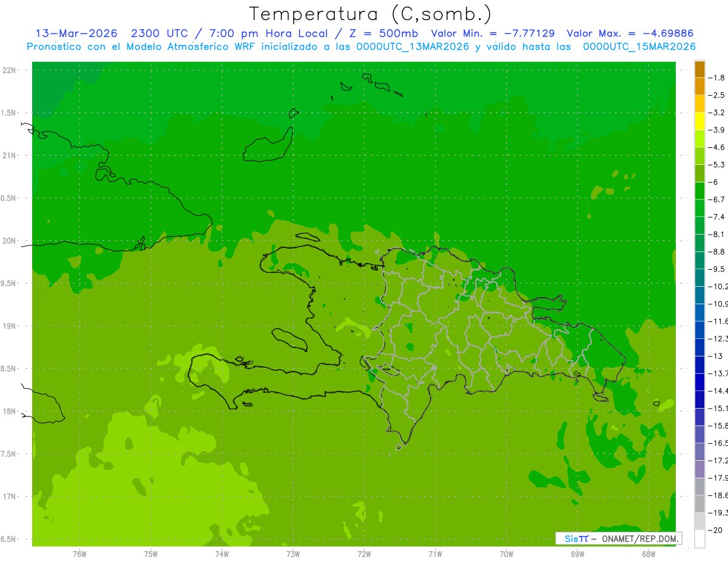Click the '-11.6' color scale label

point(719,321)
